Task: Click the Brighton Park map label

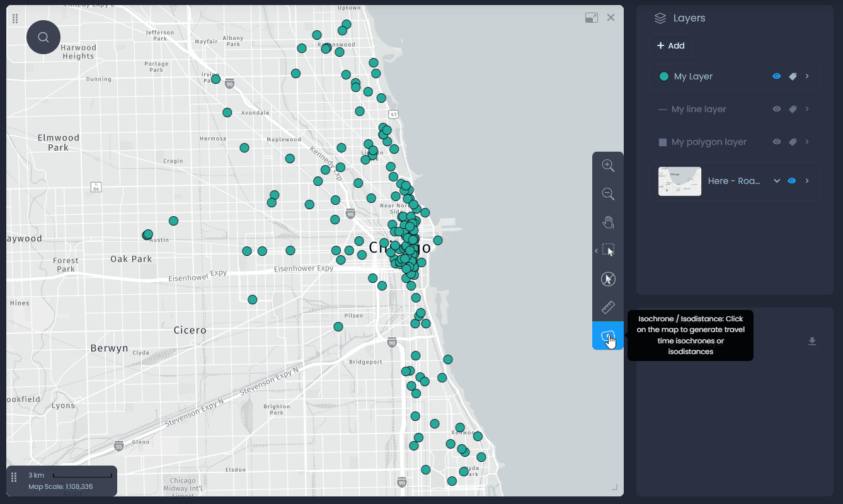Action: pos(277,410)
